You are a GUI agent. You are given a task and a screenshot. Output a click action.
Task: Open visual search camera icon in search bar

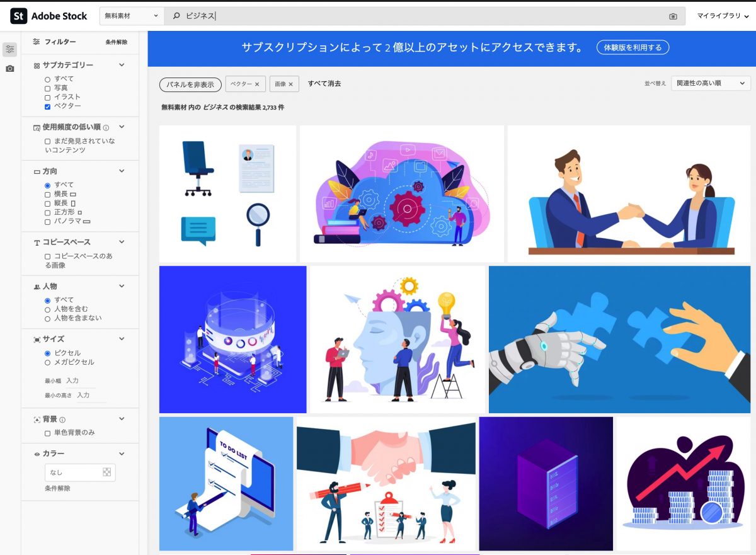[673, 16]
